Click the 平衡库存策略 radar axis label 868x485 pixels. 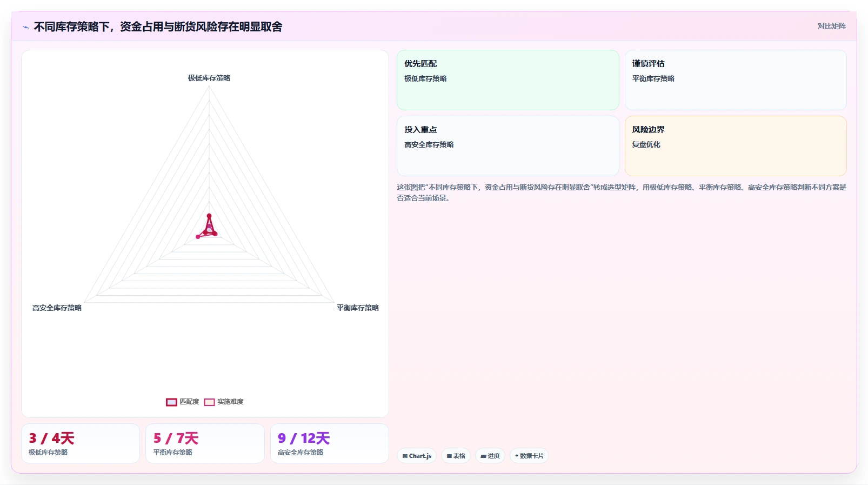[x=358, y=308]
